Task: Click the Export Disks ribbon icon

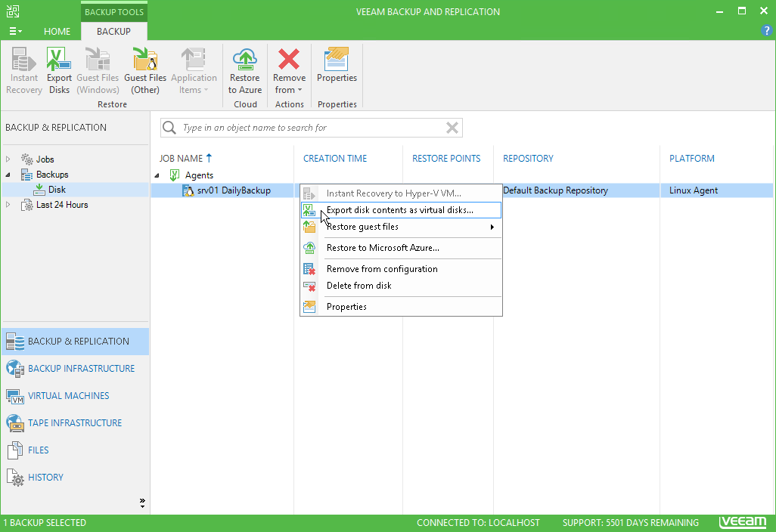Action: pos(60,70)
